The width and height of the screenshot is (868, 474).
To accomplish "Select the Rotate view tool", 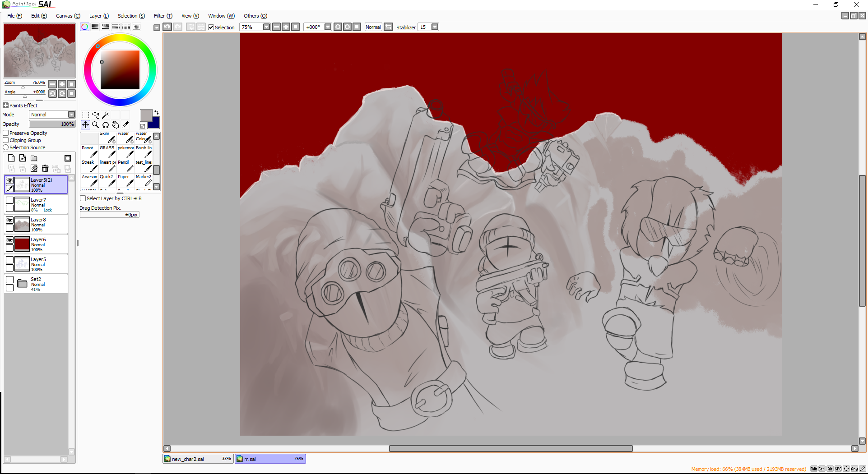I will pos(106,125).
